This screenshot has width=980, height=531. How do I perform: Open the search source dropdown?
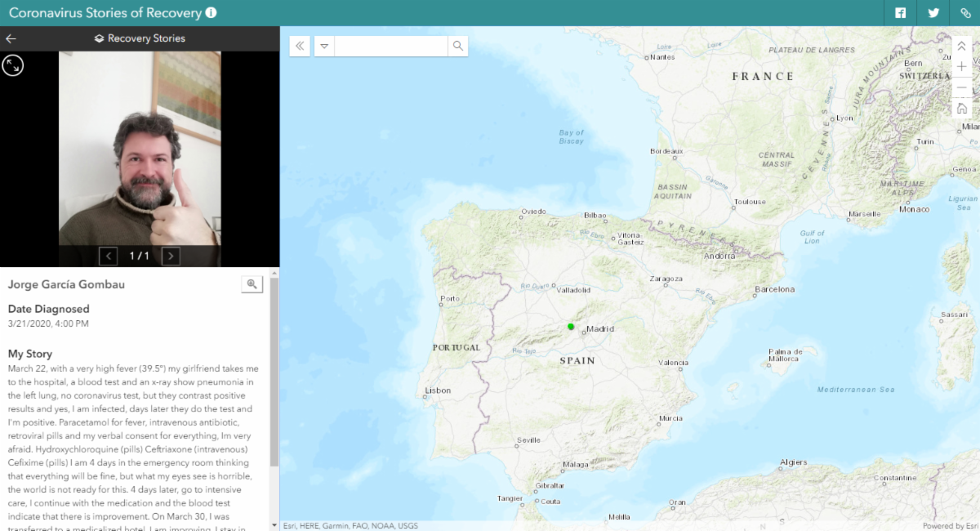pos(324,47)
